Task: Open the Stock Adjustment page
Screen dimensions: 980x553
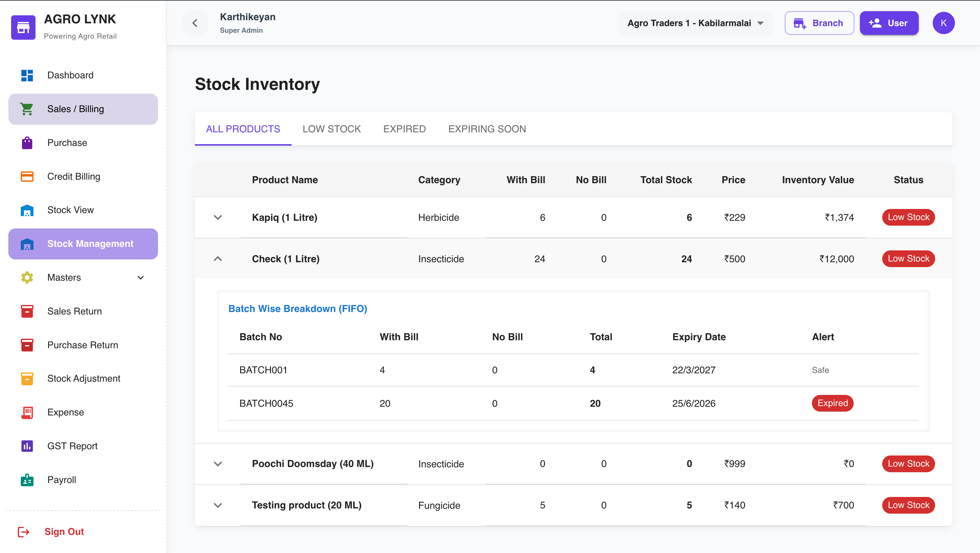Action: click(x=83, y=379)
